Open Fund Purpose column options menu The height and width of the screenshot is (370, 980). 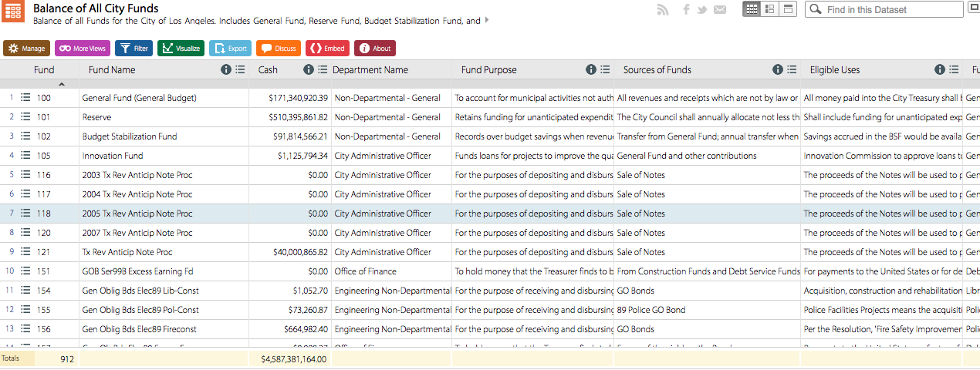(x=605, y=69)
